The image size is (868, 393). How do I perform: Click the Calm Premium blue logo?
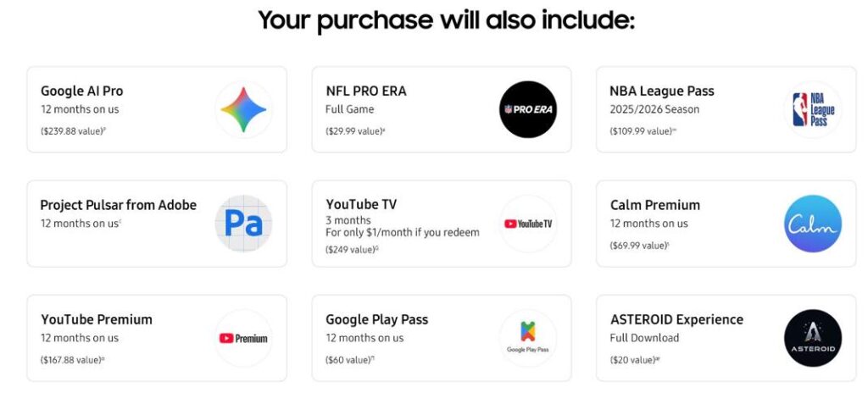[x=813, y=224]
